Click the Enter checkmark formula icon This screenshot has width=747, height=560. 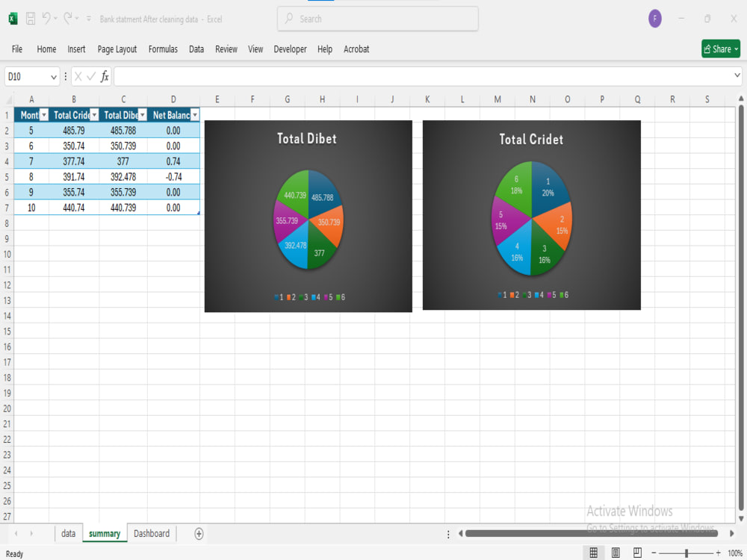click(x=91, y=77)
